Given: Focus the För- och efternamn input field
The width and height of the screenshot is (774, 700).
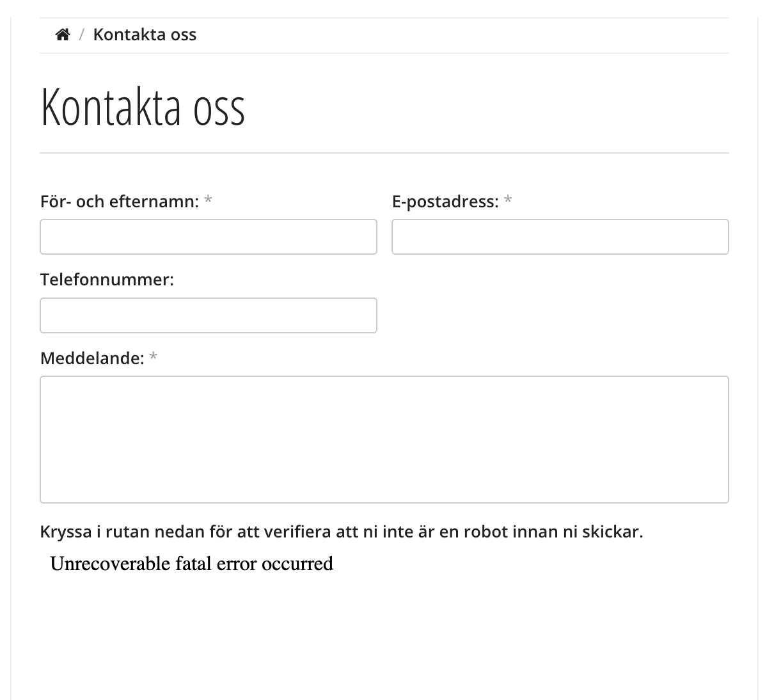Looking at the screenshot, I should coord(209,237).
